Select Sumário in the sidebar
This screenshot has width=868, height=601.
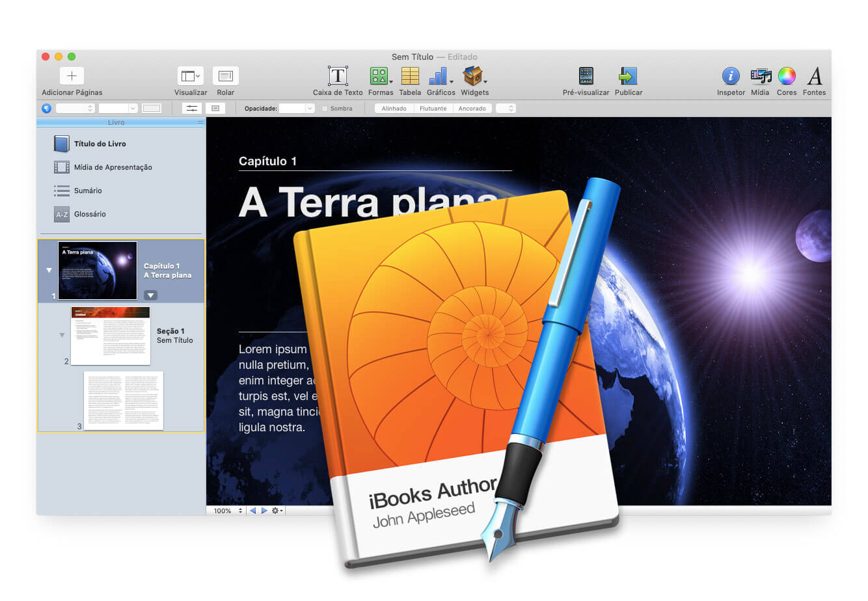click(88, 191)
